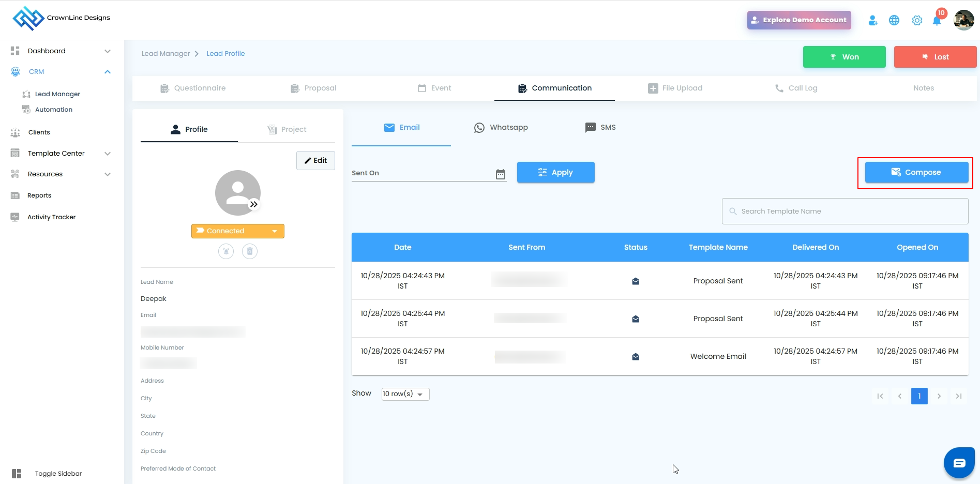Open Clients in the sidebar
Image resolution: width=980 pixels, height=484 pixels.
39,132
